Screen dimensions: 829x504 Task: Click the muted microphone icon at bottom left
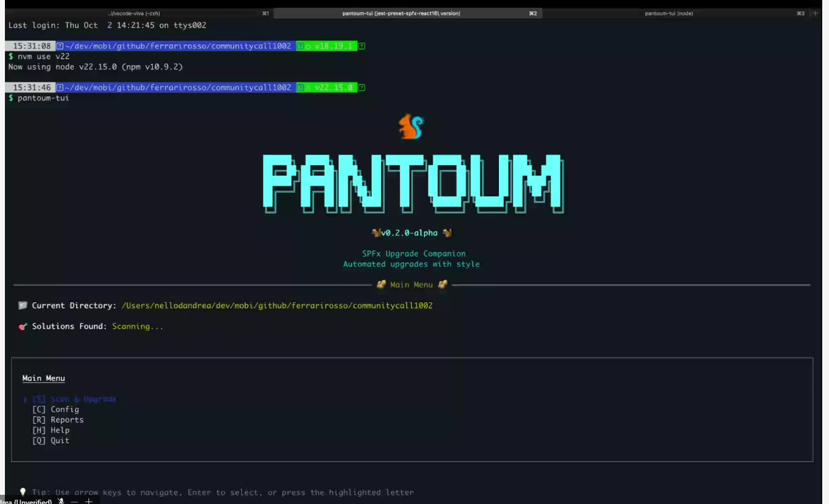pyautogui.click(x=61, y=501)
